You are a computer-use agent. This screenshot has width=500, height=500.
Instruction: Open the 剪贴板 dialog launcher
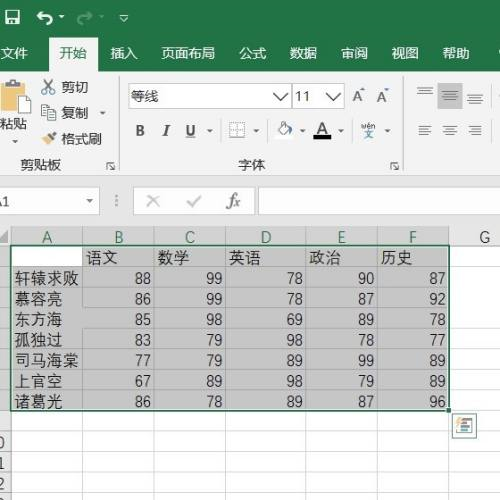(x=110, y=166)
